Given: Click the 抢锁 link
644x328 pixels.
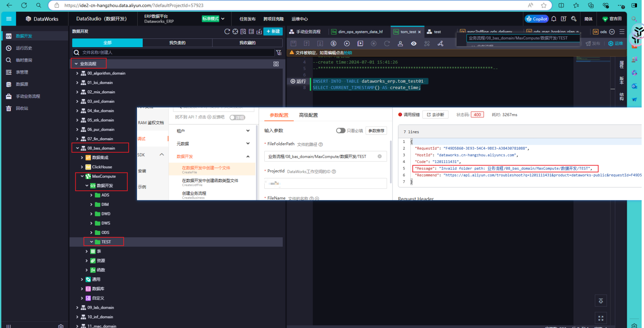Looking at the screenshot, I should [348, 53].
